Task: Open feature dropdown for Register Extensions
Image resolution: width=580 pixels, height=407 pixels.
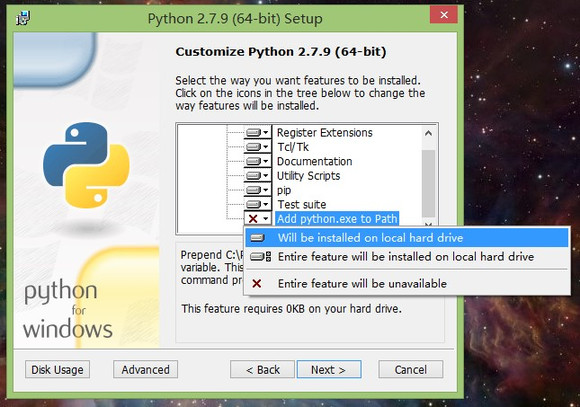Action: click(x=257, y=132)
